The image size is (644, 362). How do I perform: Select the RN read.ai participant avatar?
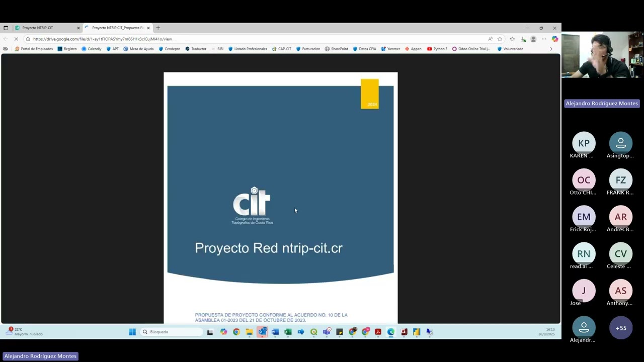pos(584,254)
